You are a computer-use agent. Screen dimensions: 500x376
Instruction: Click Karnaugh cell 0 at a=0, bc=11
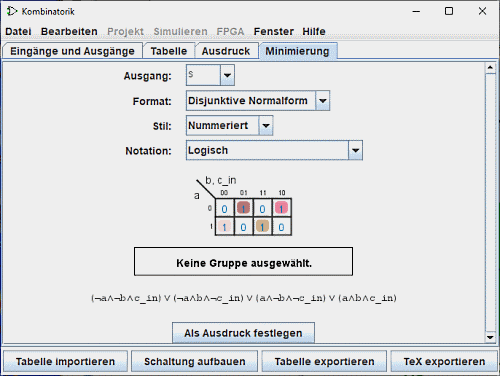click(x=262, y=209)
